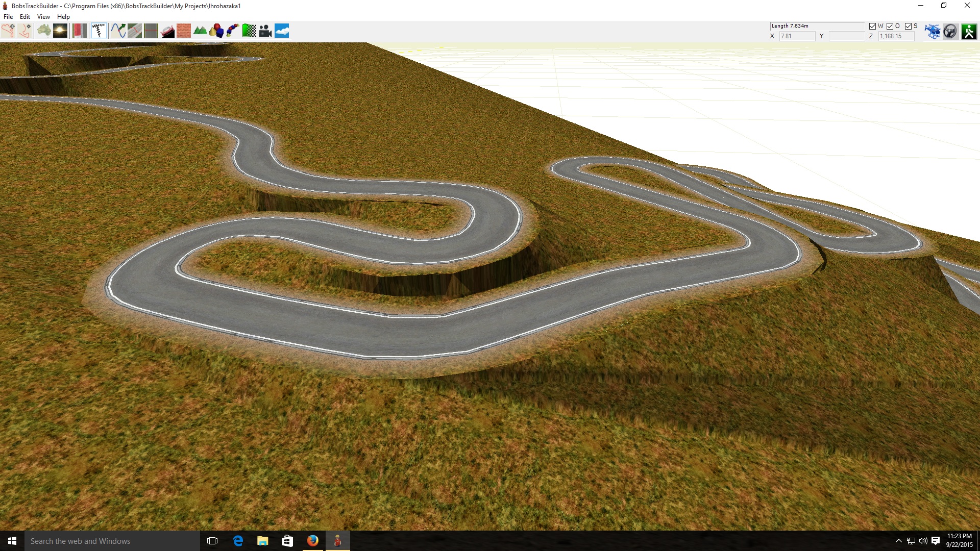Select the track surface material tool
Screen dimensions: 980x551
80,31
